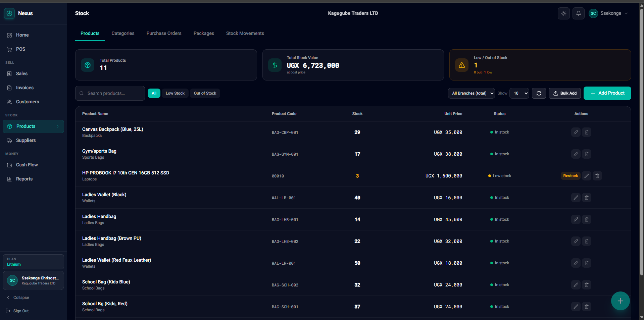Click the Bulk Add button
Image resolution: width=644 pixels, height=320 pixels.
pos(564,93)
